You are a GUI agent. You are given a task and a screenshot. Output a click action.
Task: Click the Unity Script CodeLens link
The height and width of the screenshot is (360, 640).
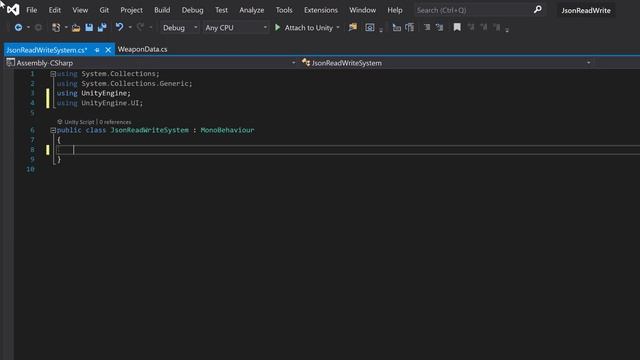point(79,122)
